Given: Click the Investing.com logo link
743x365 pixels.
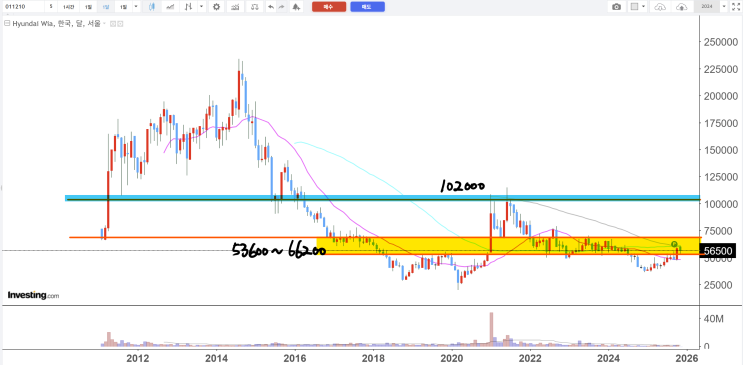Looking at the screenshot, I should (x=33, y=295).
